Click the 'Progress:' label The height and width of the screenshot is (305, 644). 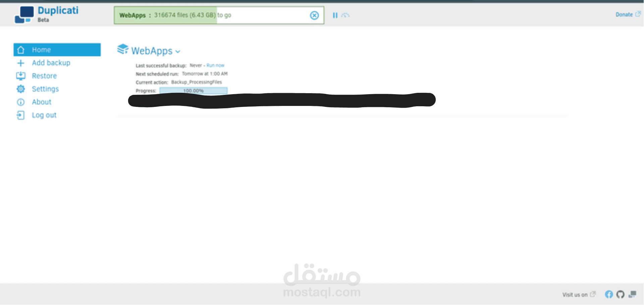[x=146, y=90]
